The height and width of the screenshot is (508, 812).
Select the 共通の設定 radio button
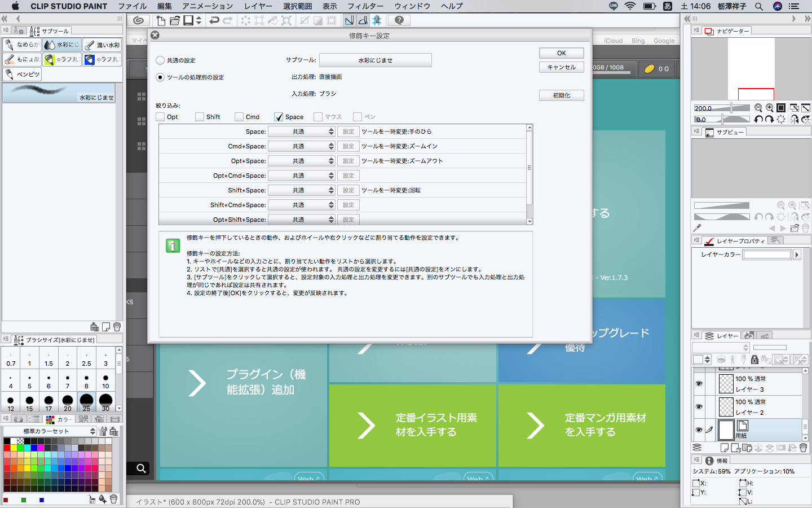(160, 60)
